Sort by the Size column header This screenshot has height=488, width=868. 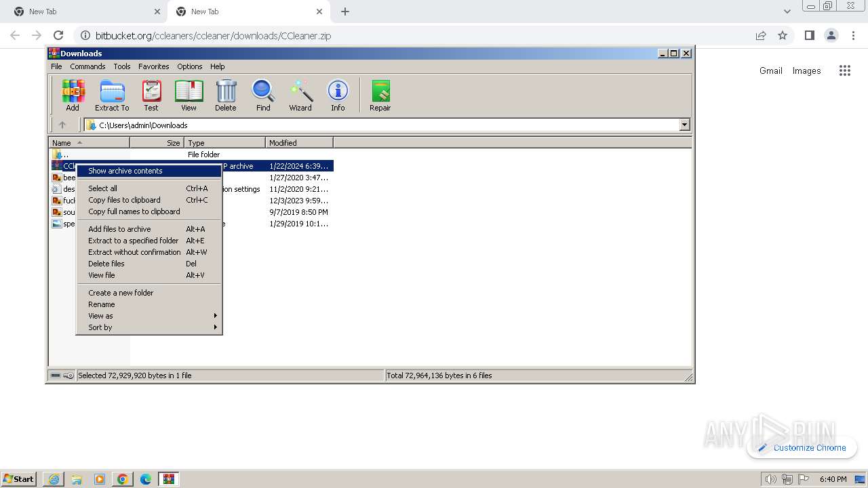pos(157,143)
